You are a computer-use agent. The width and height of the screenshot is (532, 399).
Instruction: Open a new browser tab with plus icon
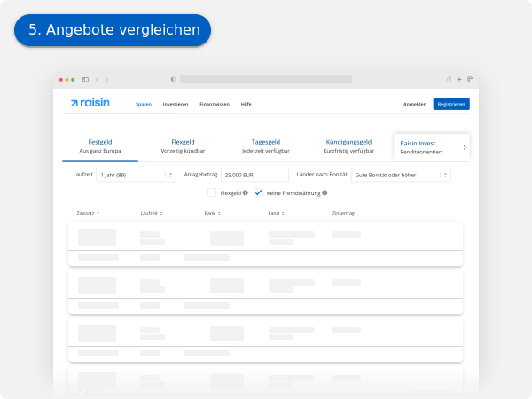click(x=459, y=80)
